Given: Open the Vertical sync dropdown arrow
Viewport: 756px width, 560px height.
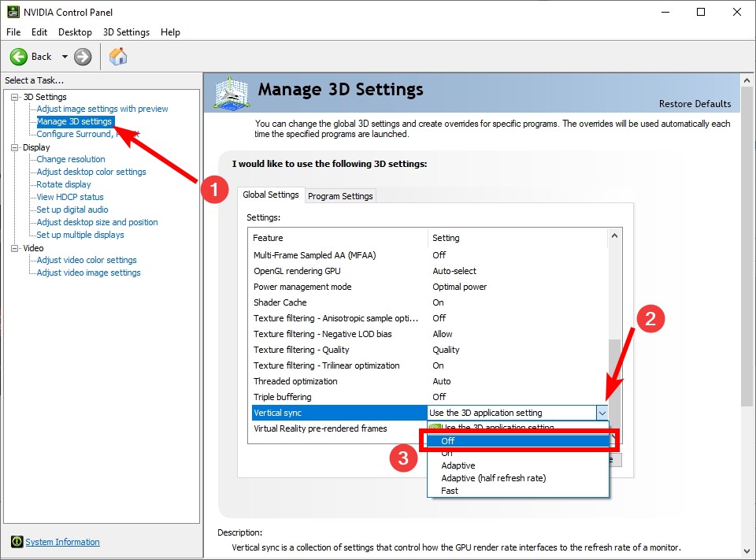Looking at the screenshot, I should click(x=602, y=413).
